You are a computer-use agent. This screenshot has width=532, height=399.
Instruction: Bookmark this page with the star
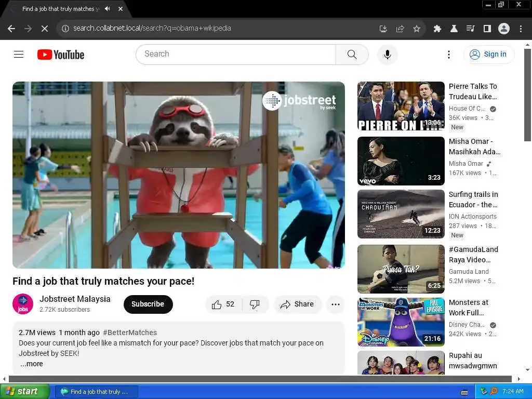[x=417, y=29]
